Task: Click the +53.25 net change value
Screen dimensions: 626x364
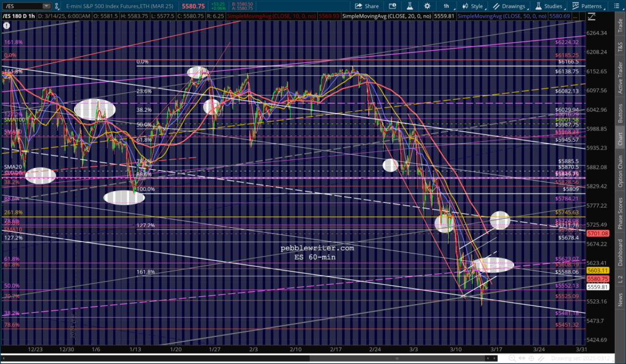Action: [x=218, y=4]
